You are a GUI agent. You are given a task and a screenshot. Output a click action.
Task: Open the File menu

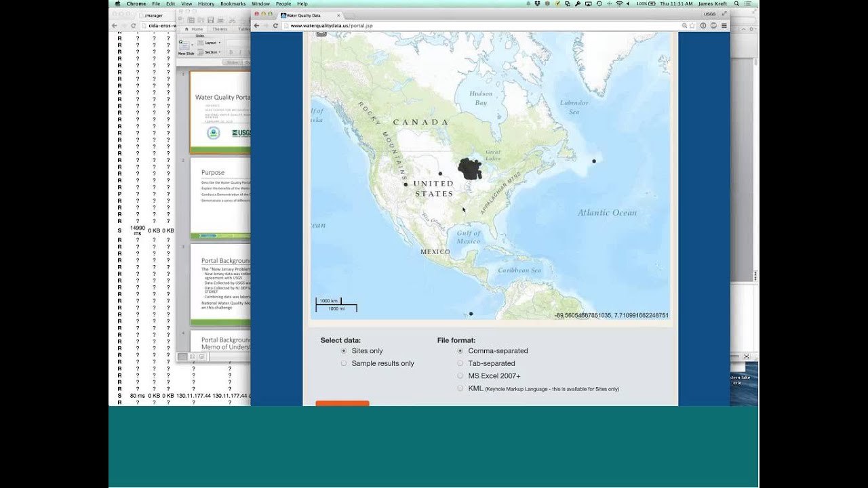(x=156, y=4)
